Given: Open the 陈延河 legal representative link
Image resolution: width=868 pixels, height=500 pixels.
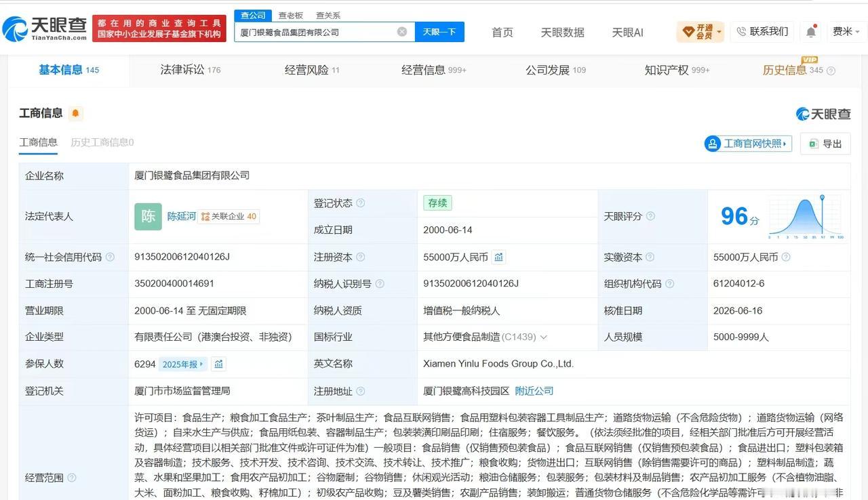Looking at the screenshot, I should [x=182, y=216].
